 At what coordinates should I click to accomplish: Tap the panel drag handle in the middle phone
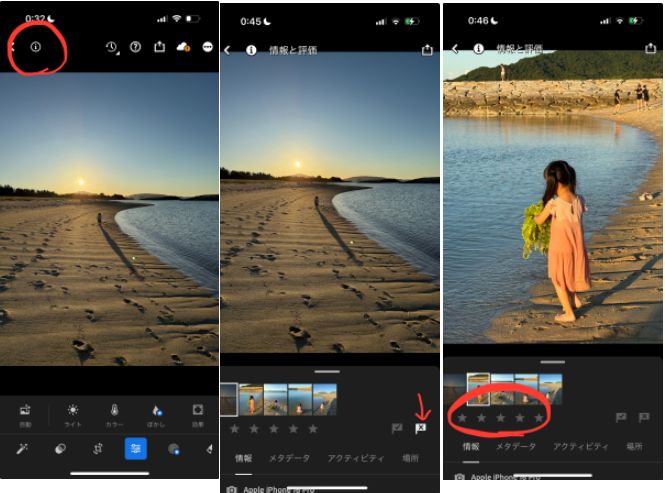pyautogui.click(x=327, y=372)
